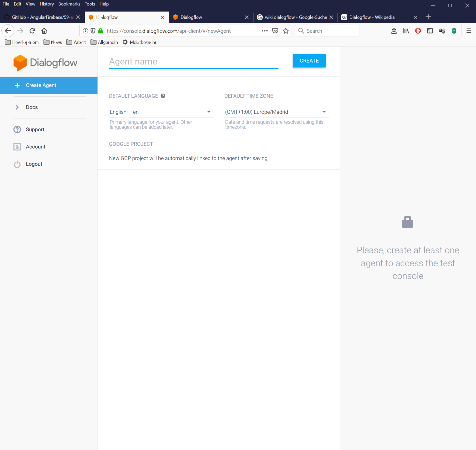The height and width of the screenshot is (450, 476).
Task: Reload the current page
Action: 32,31
